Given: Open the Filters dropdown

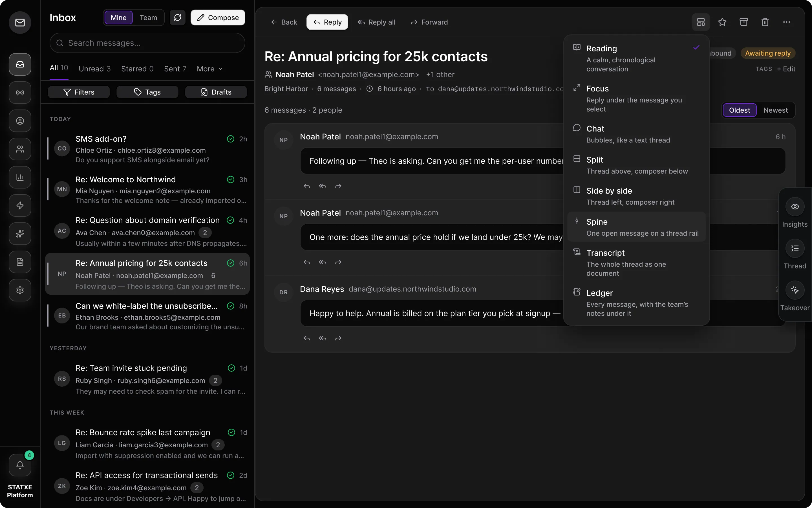Looking at the screenshot, I should (x=79, y=92).
